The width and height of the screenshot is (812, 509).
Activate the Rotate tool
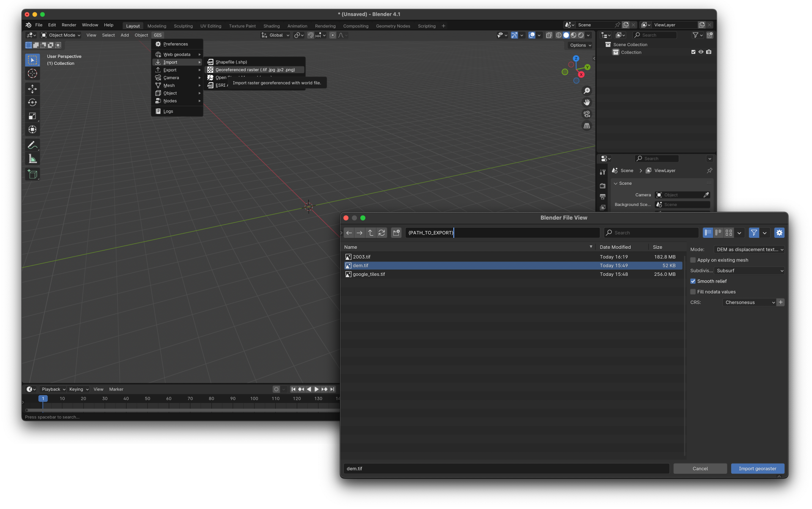coord(33,102)
